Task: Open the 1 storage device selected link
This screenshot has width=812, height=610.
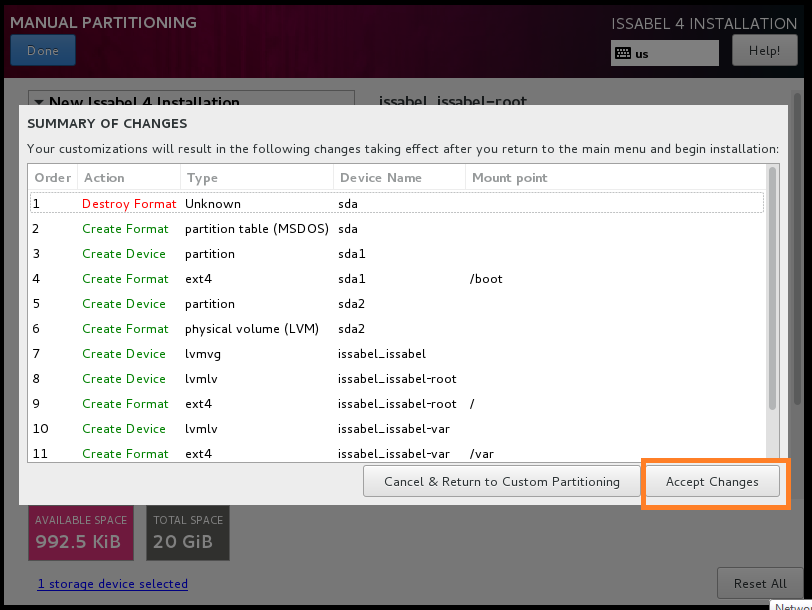Action: 112,584
